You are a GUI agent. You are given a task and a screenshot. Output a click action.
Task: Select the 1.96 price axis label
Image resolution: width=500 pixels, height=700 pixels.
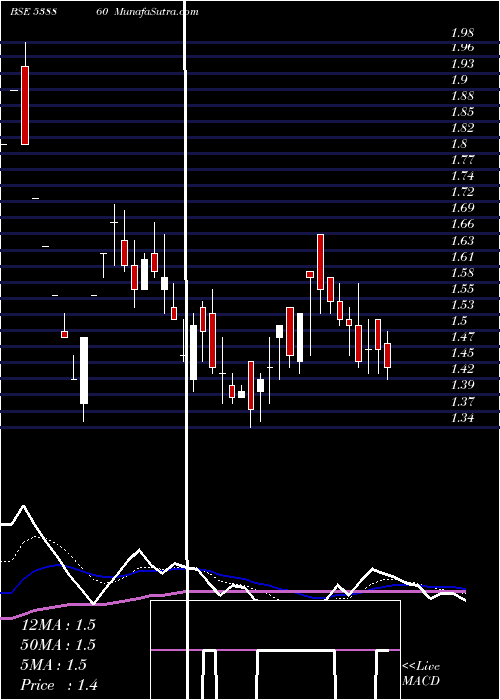coord(462,47)
